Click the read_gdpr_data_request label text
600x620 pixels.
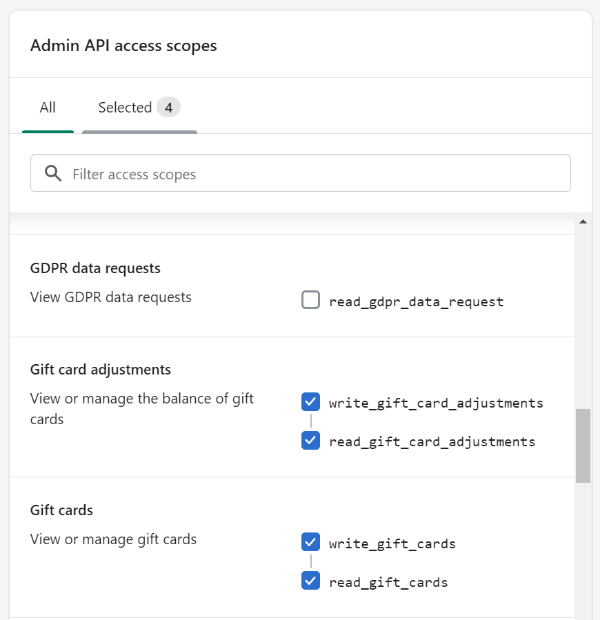click(416, 302)
